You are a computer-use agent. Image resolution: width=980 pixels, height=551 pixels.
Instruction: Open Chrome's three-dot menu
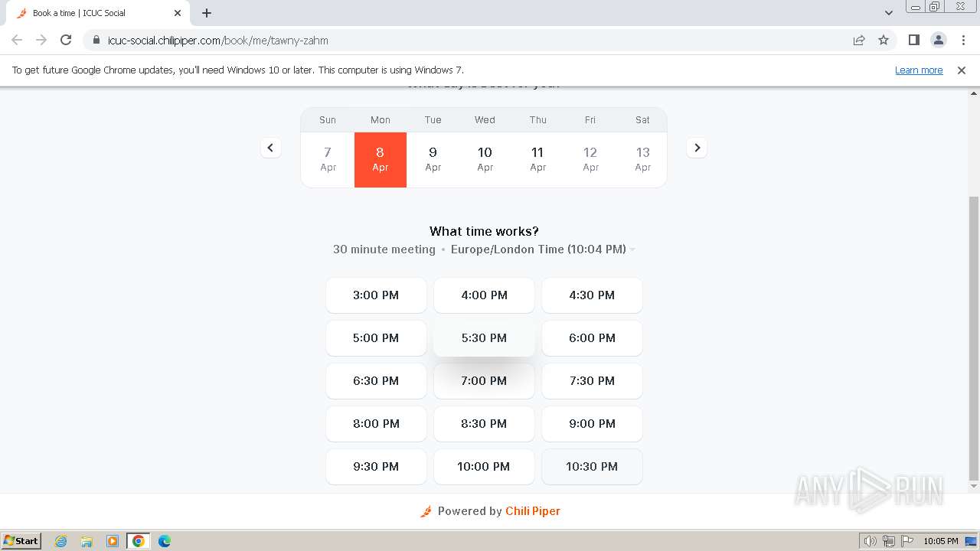[963, 40]
